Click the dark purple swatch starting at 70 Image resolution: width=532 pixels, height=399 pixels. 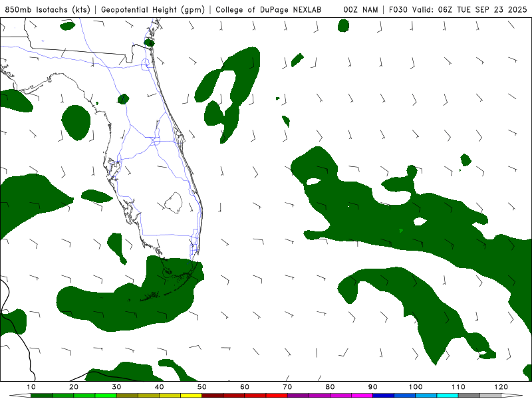coord(298,396)
